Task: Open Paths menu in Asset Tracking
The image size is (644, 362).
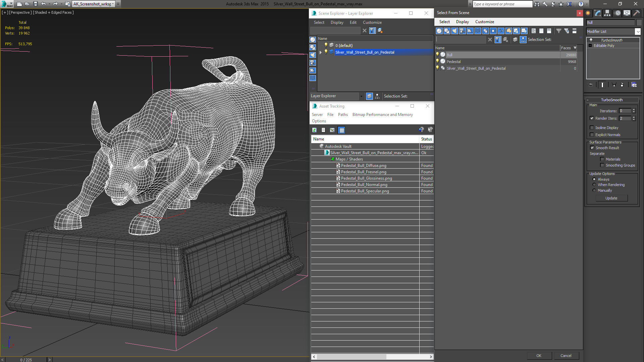Action: [343, 115]
